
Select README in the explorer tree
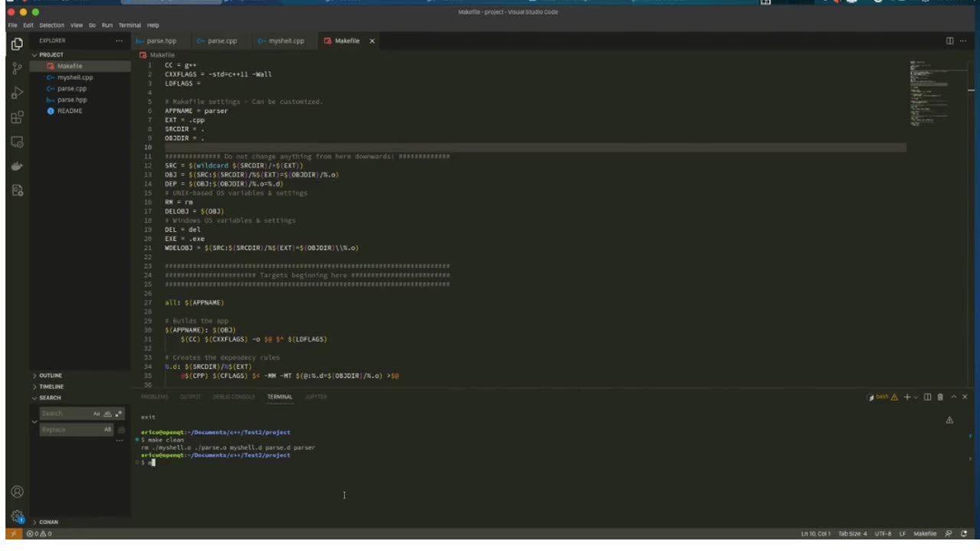(x=80, y=111)
